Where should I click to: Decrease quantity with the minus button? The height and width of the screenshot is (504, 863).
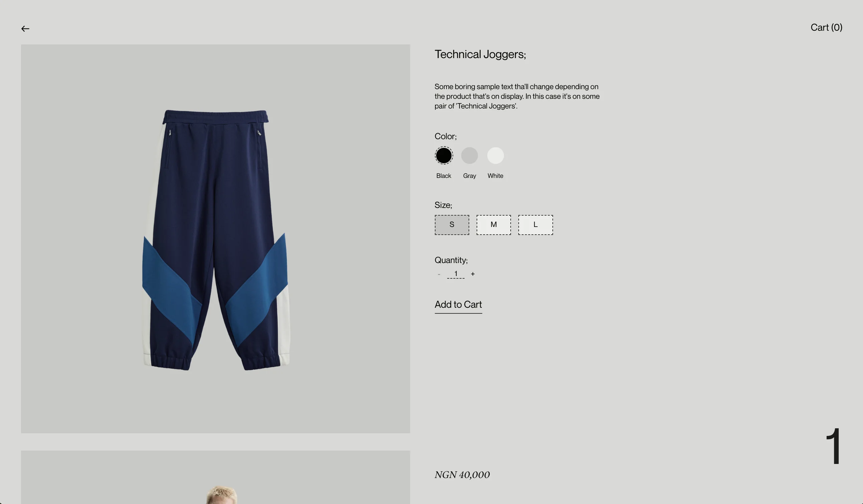coord(439,274)
